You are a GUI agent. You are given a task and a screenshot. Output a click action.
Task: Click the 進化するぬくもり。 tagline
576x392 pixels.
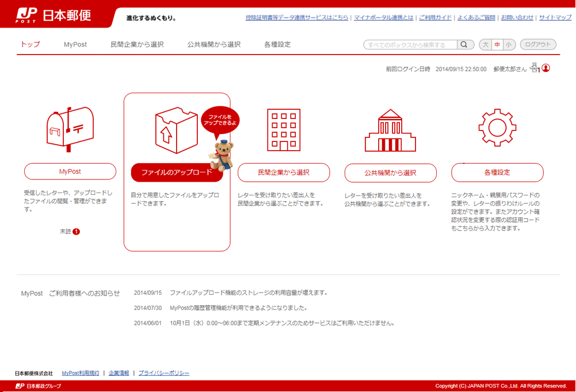(151, 18)
